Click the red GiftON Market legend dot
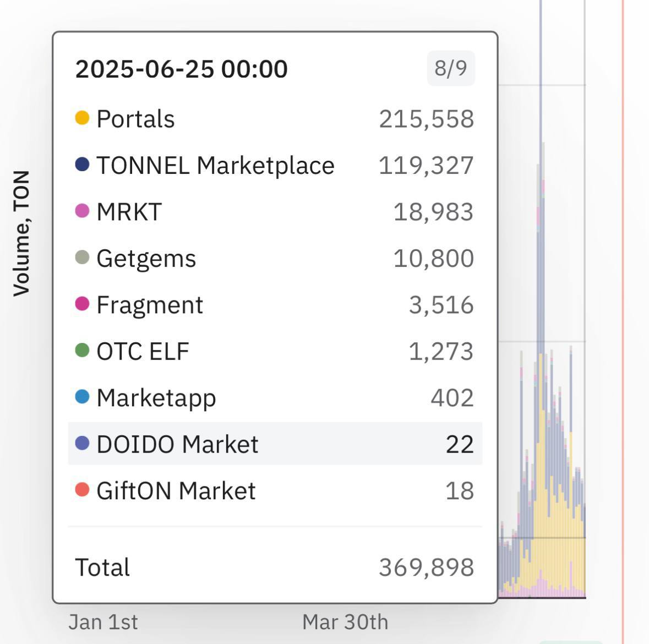Image resolution: width=649 pixels, height=644 pixels. tap(82, 490)
